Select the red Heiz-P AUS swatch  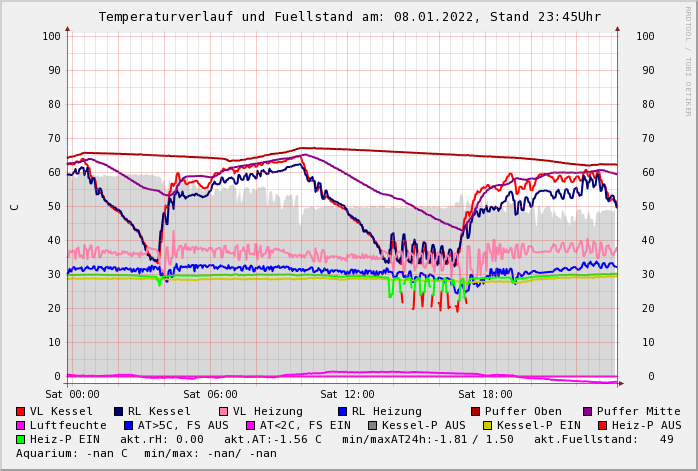tap(601, 425)
